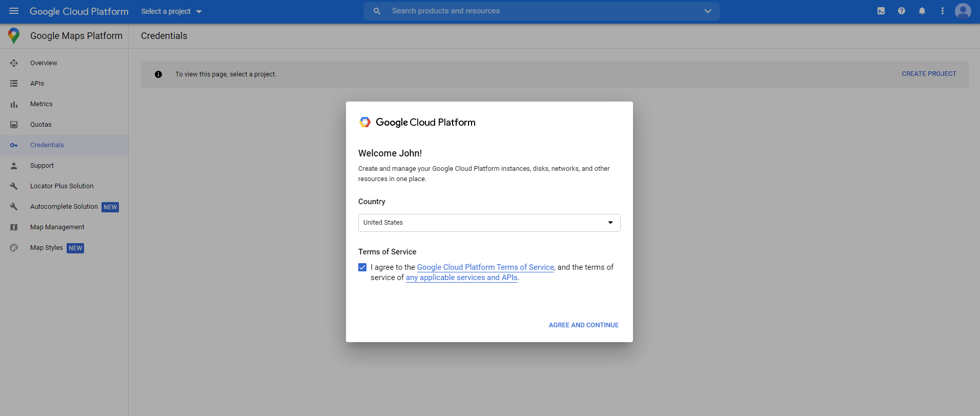This screenshot has width=980, height=416.
Task: Click the NEW badge beside Map Styles
Action: click(75, 248)
